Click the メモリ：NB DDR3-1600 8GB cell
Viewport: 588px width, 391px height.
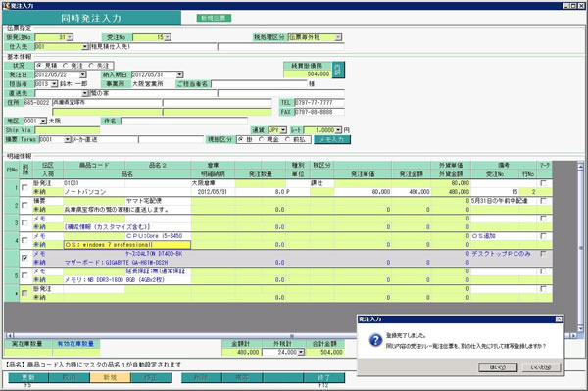click(x=127, y=280)
